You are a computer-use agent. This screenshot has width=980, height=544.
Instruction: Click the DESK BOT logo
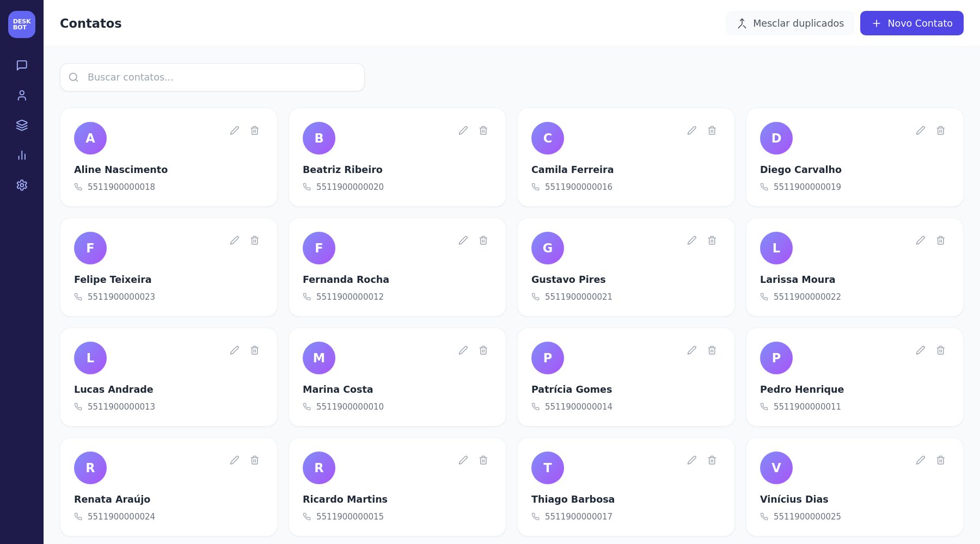click(22, 24)
